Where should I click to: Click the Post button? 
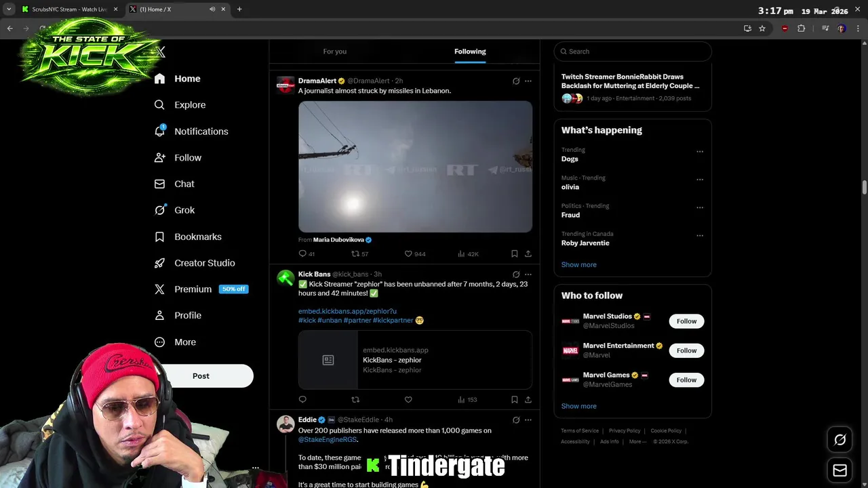[201, 376]
